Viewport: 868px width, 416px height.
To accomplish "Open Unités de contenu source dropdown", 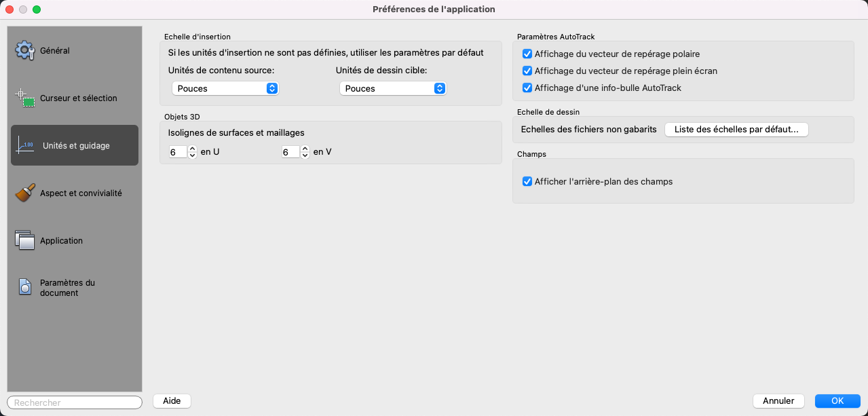I will click(225, 88).
